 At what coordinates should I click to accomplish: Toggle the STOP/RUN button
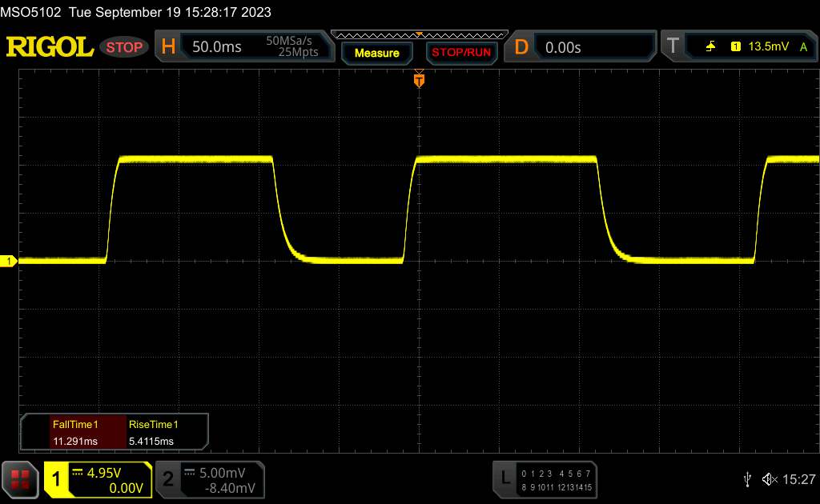(x=461, y=53)
